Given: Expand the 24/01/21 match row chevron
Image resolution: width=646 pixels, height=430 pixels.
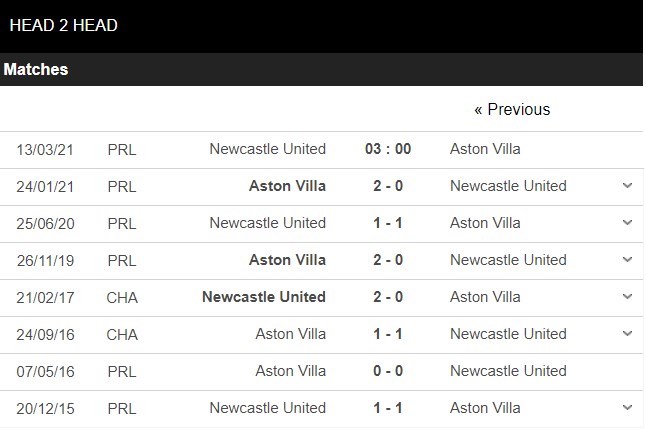Looking at the screenshot, I should (x=627, y=186).
